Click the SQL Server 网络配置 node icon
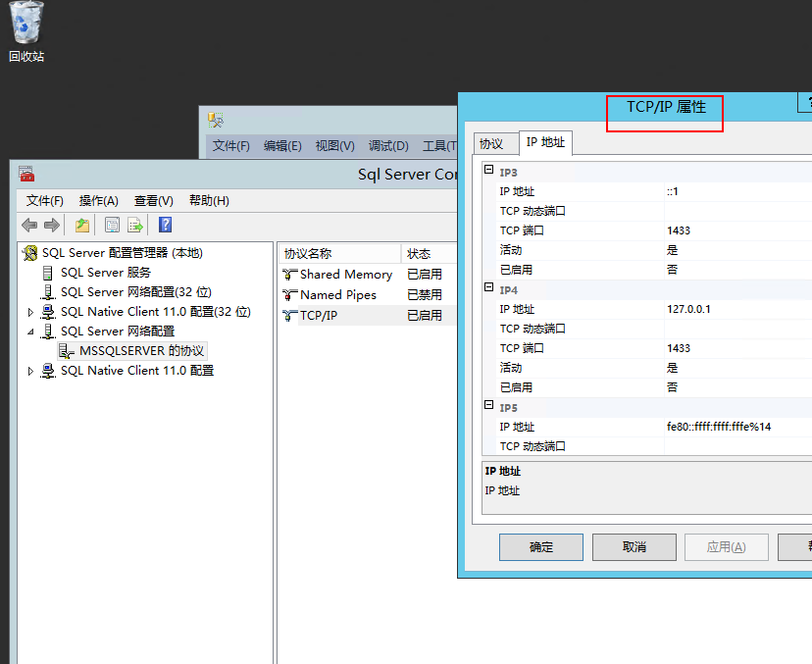 click(48, 332)
